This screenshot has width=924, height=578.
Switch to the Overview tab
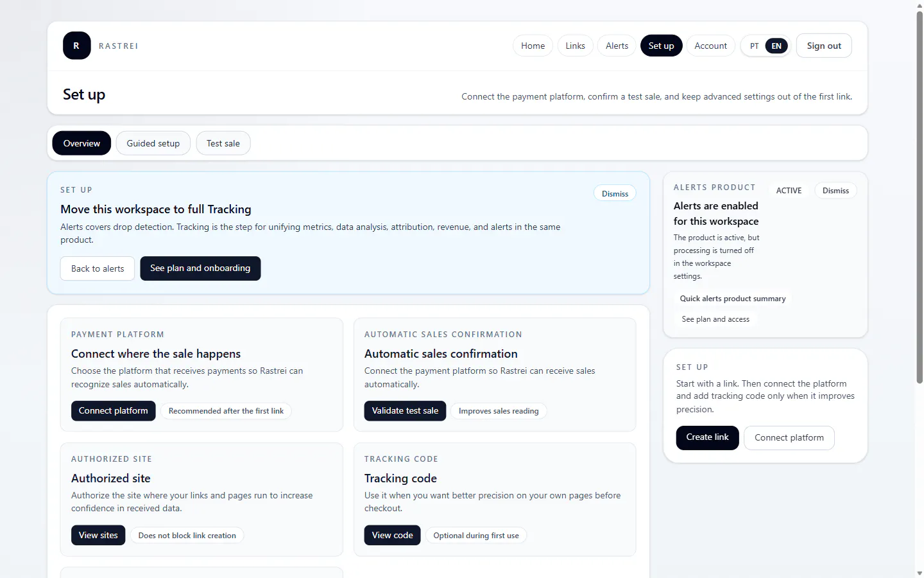81,143
